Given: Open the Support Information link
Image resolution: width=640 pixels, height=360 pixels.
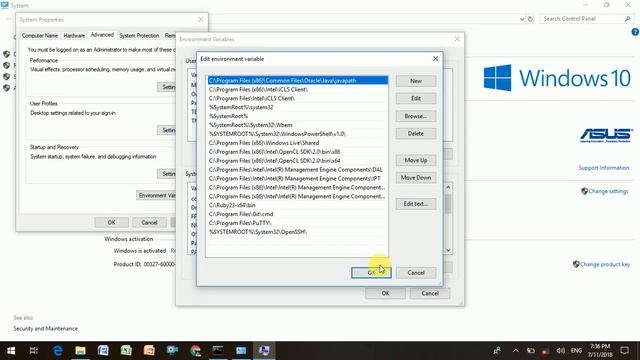Looking at the screenshot, I should (x=604, y=168).
